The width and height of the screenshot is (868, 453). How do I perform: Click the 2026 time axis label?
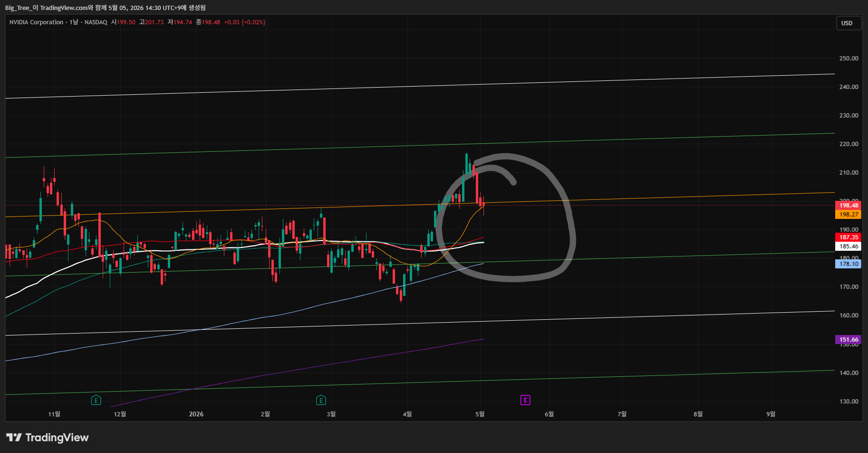coord(196,414)
